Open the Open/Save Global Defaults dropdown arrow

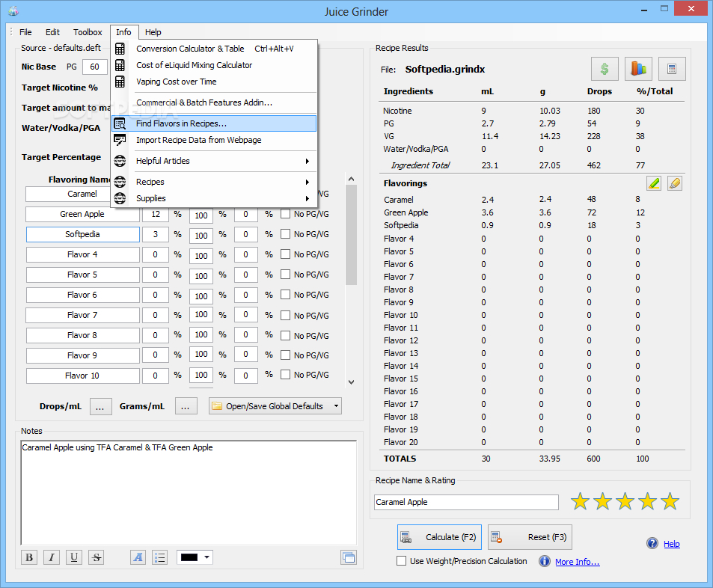point(336,405)
